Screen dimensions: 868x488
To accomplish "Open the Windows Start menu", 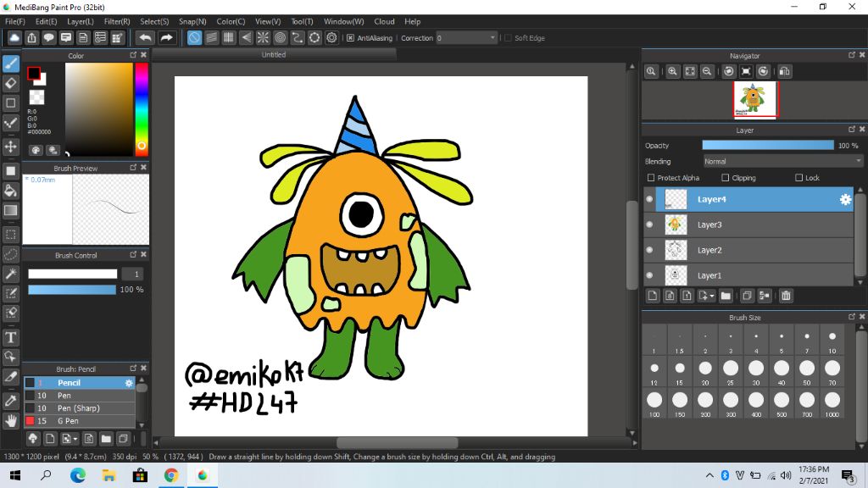I will click(x=15, y=475).
